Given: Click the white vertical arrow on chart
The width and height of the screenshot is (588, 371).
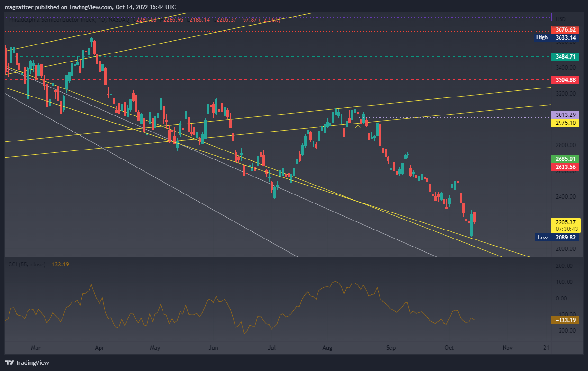Looking at the screenshot, I should 358,161.
